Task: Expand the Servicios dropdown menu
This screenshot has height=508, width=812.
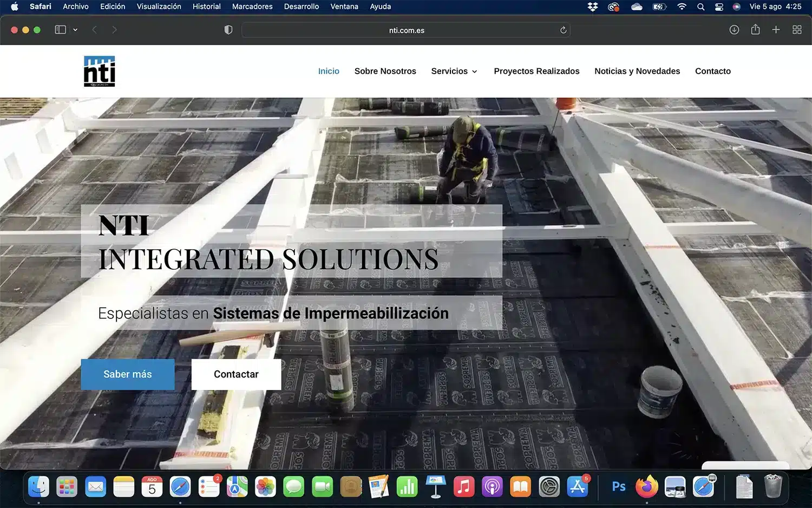Action: click(454, 71)
